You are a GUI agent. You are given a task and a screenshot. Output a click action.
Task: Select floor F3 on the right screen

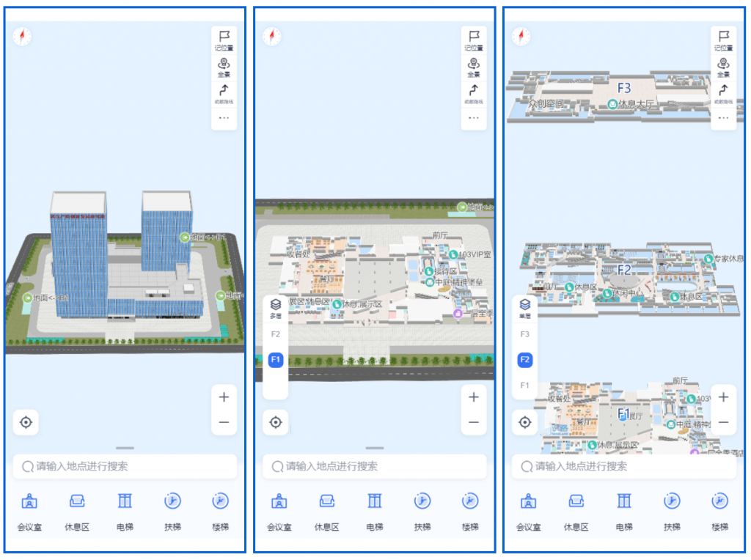(524, 334)
